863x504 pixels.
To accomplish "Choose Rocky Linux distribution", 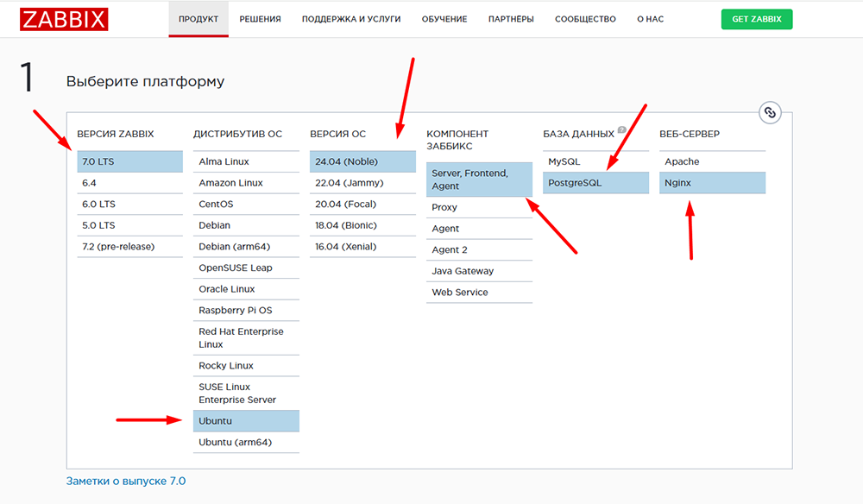I will click(x=246, y=366).
